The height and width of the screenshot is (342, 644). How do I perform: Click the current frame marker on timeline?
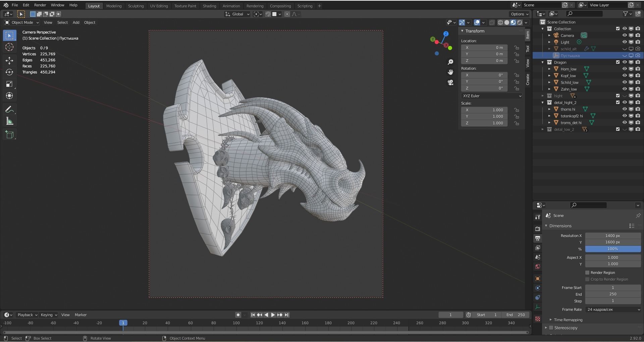tap(123, 323)
